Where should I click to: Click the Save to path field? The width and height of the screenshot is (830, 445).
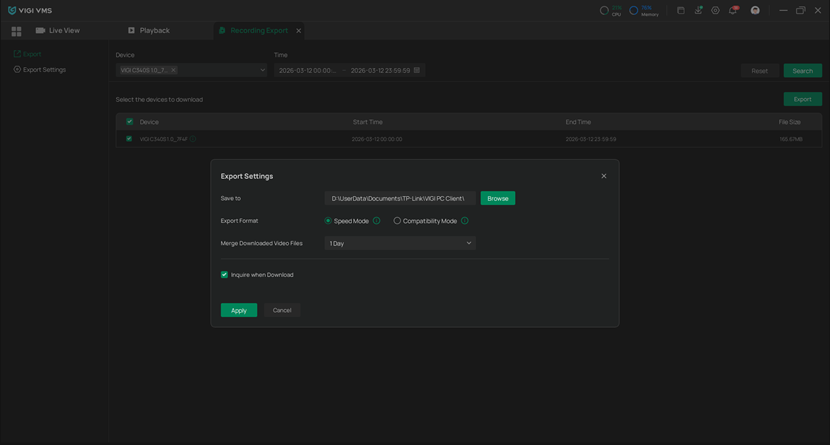click(x=400, y=198)
